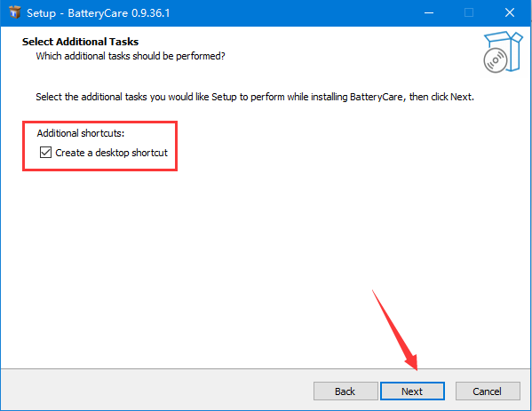Click the greyed-out maximize button

tap(469, 13)
